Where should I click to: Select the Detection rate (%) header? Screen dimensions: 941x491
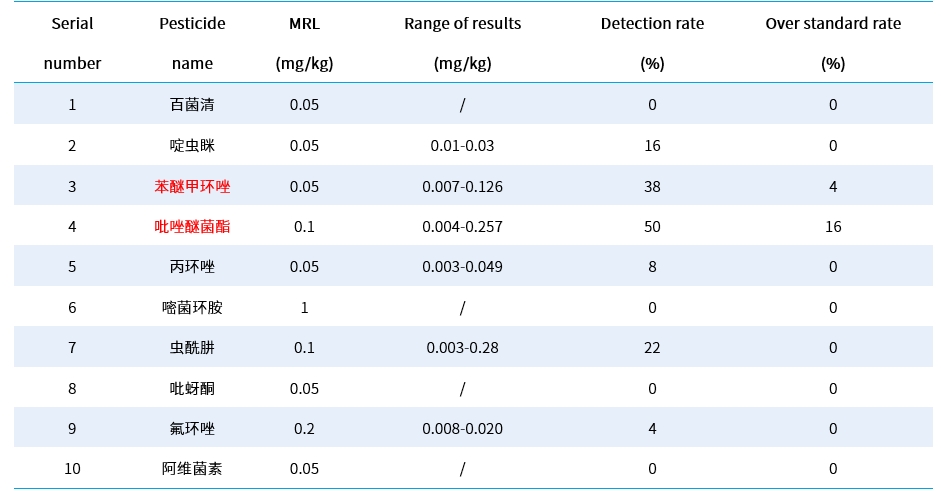click(x=652, y=43)
